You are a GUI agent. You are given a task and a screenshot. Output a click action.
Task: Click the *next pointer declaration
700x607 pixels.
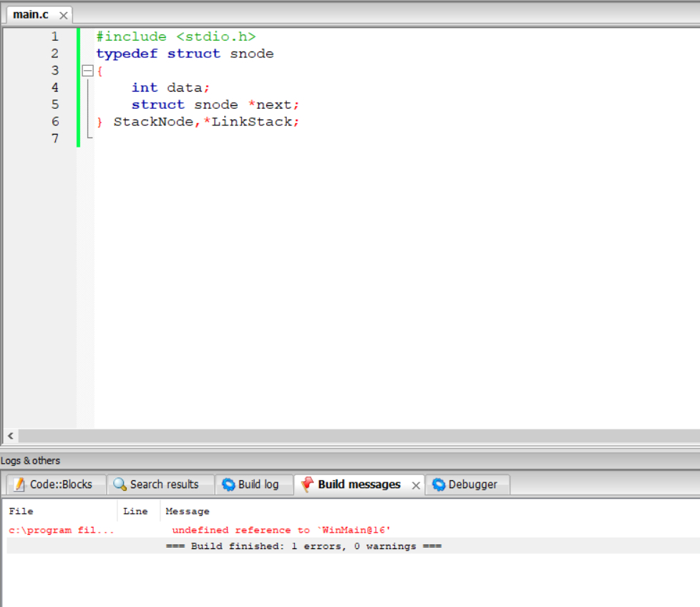[x=273, y=105]
